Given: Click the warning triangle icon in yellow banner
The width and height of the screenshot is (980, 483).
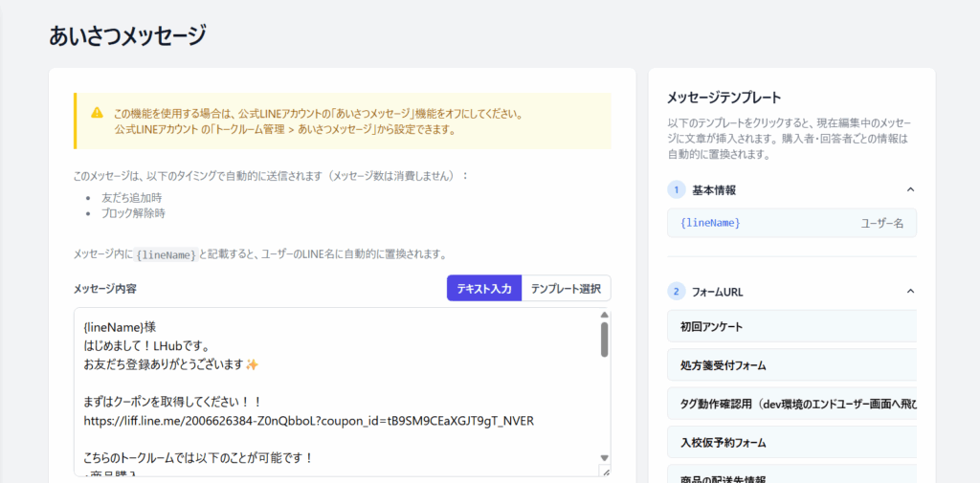Looking at the screenshot, I should pos(98,113).
